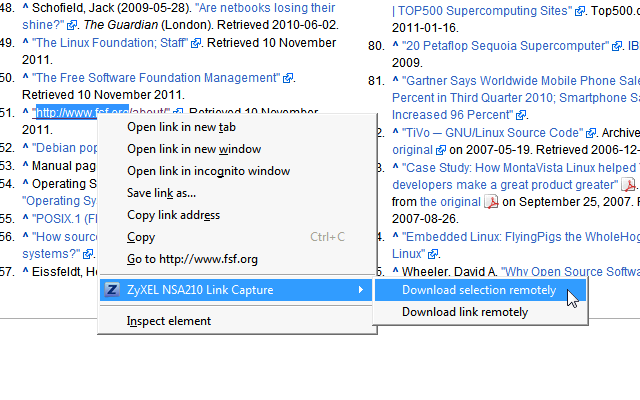This screenshot has height=400, width=640.
Task: Click external-link icon after 'Foundation Management'
Action: tap(288, 78)
